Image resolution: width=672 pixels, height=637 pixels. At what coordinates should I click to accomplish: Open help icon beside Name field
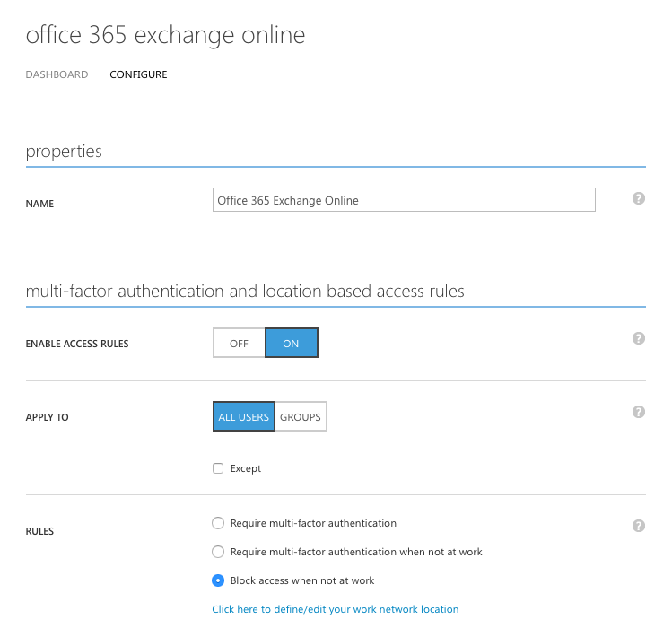click(x=639, y=198)
